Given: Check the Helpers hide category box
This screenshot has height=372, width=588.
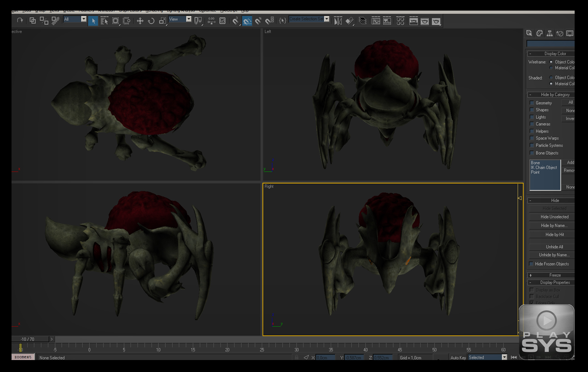Looking at the screenshot, I should (x=532, y=131).
